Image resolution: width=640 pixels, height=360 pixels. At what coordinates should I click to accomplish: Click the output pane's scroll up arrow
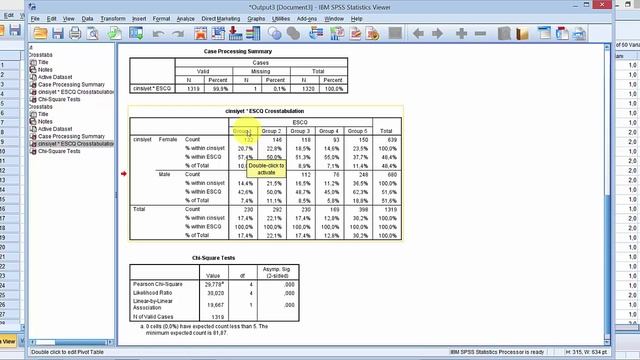click(x=607, y=48)
